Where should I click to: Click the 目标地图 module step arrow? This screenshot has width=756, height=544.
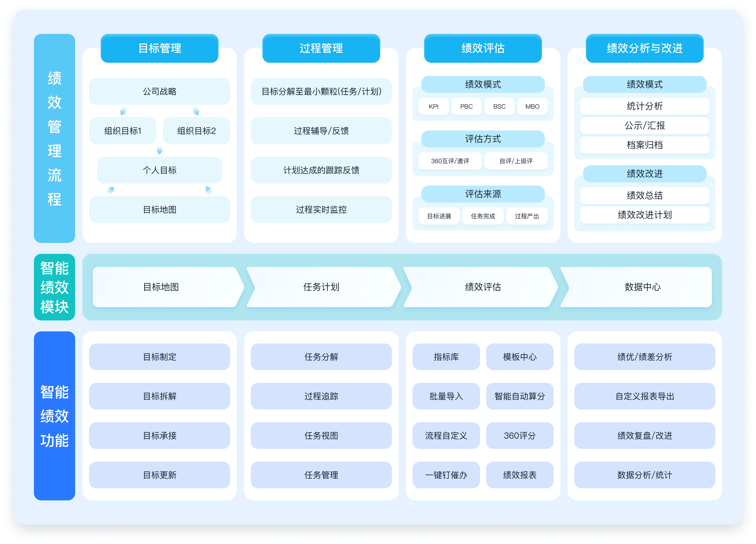(x=168, y=287)
